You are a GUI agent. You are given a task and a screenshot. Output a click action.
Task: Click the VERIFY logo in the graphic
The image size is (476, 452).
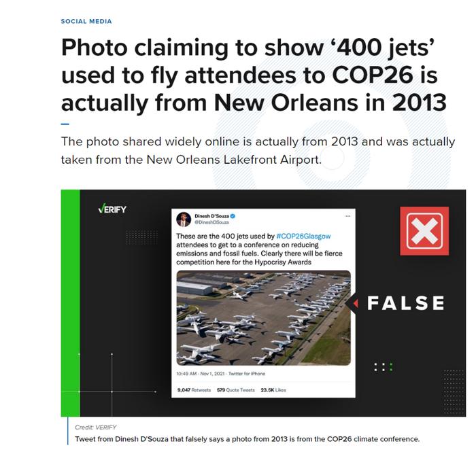[x=112, y=209]
